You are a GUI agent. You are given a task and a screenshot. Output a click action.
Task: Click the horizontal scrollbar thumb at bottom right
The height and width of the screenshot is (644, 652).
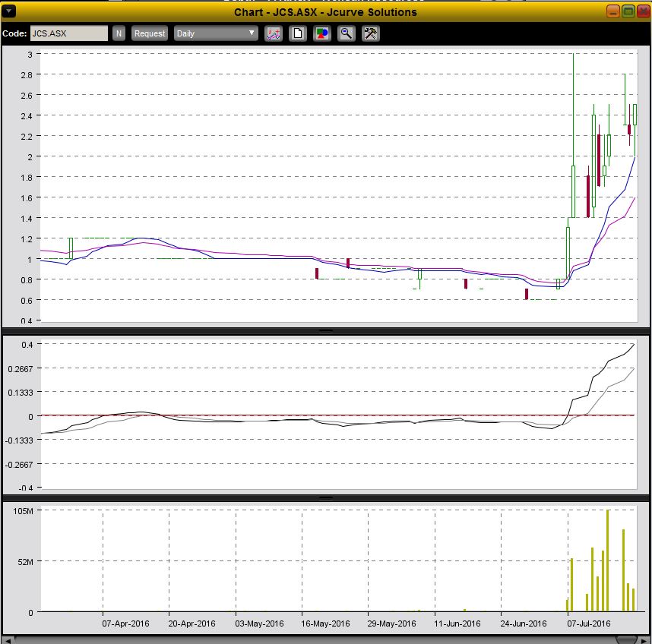626,640
